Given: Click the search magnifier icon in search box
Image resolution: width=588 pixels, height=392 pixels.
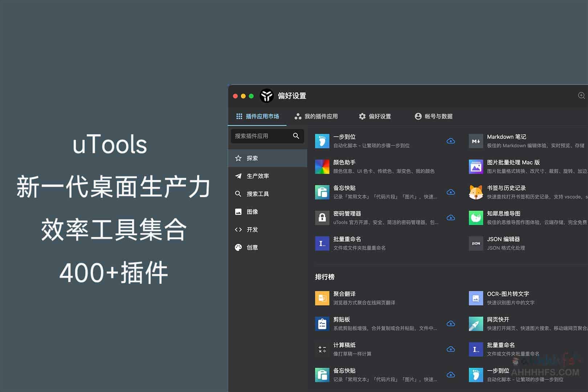Looking at the screenshot, I should point(296,136).
